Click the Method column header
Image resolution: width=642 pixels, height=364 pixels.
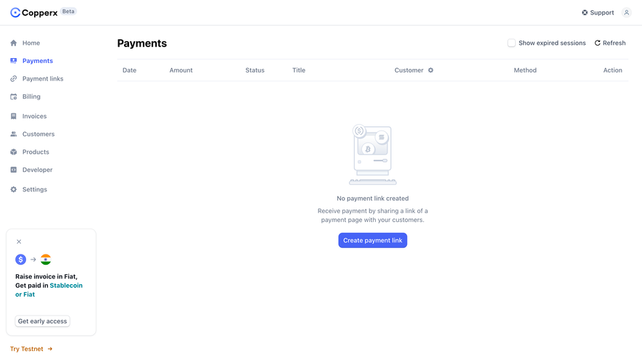525,70
